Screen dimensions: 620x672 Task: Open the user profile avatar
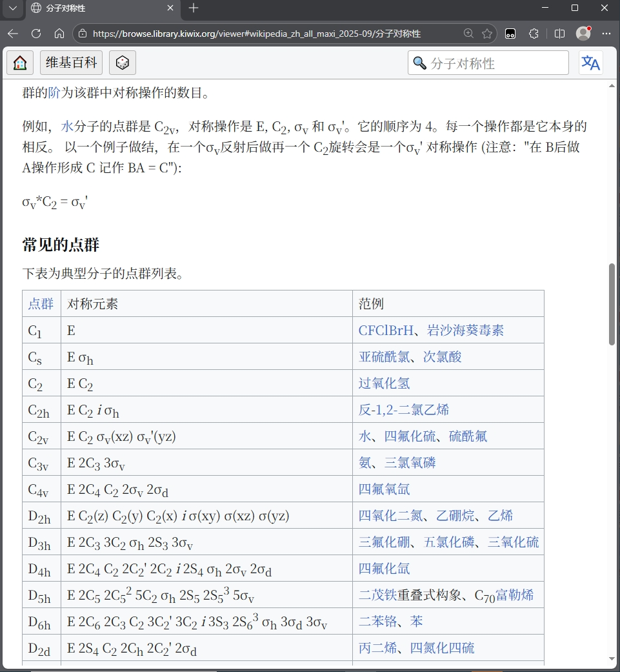583,34
